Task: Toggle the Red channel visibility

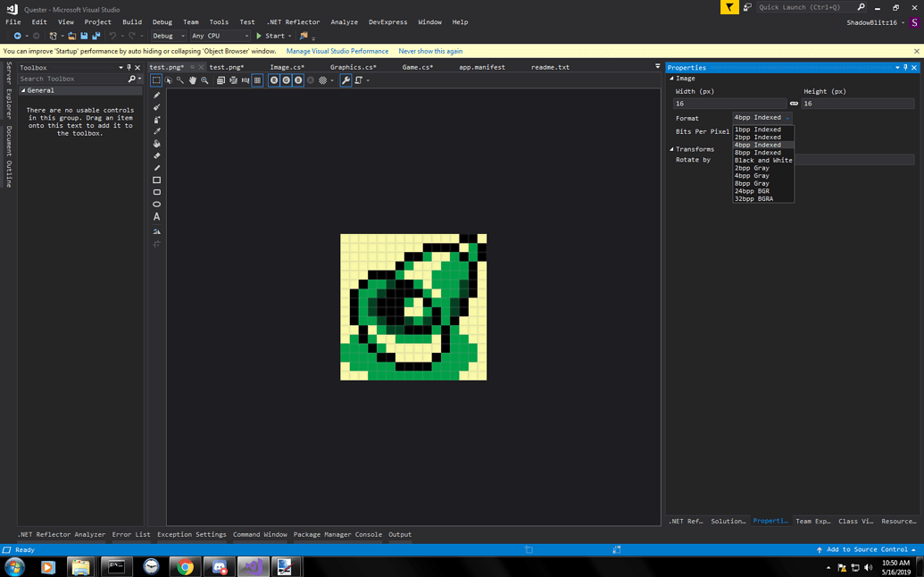Action: 272,80
